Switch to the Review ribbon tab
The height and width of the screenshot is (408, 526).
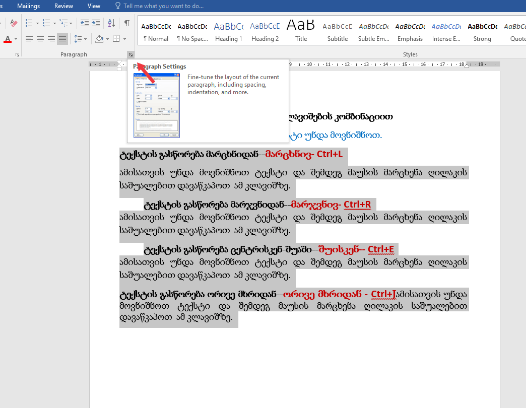pyautogui.click(x=64, y=6)
